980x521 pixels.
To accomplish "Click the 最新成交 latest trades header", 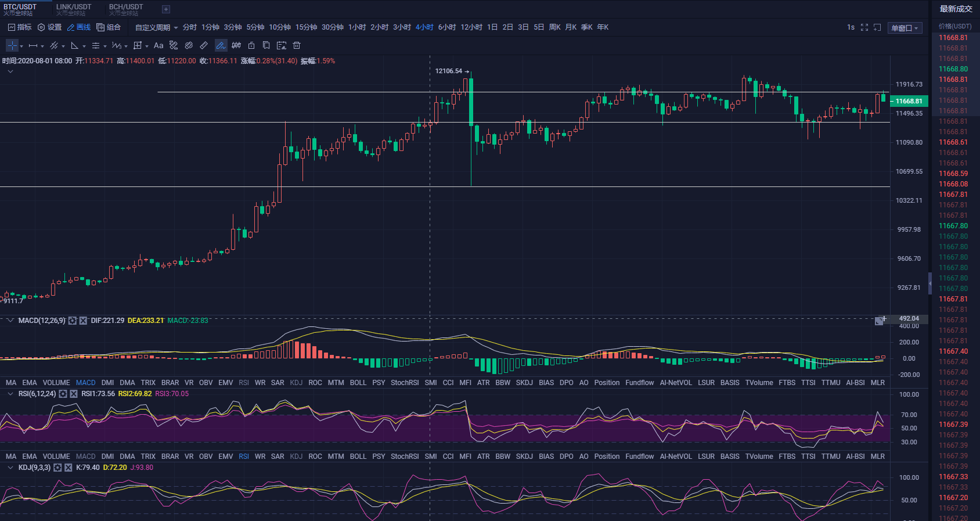I will click(956, 9).
